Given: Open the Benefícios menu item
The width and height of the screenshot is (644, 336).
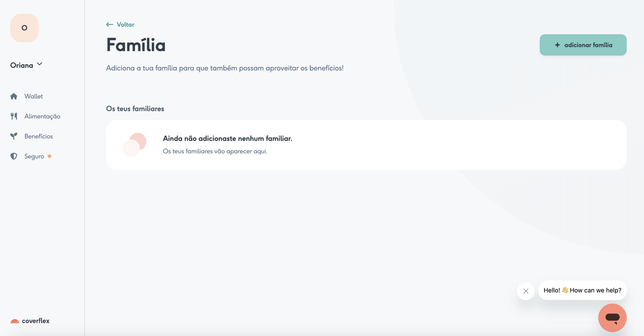Looking at the screenshot, I should [x=38, y=136].
